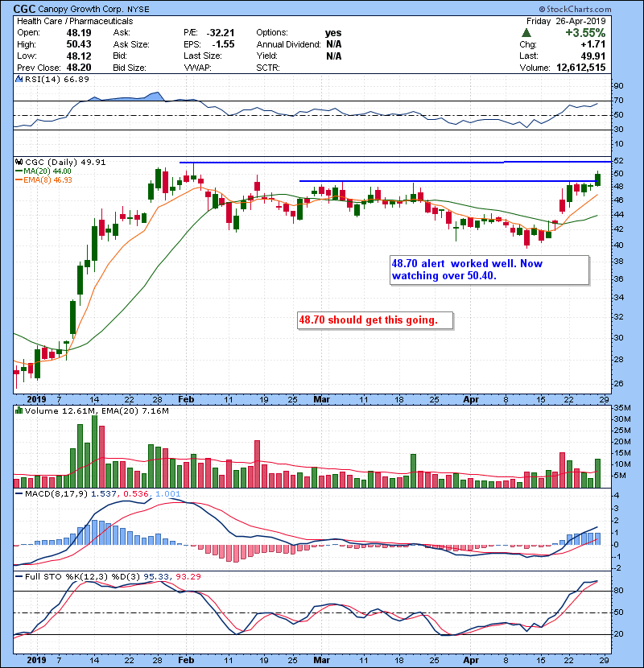This screenshot has height=668, width=644.
Task: Click the MA(20) 44.00 legend text
Action: [x=47, y=171]
